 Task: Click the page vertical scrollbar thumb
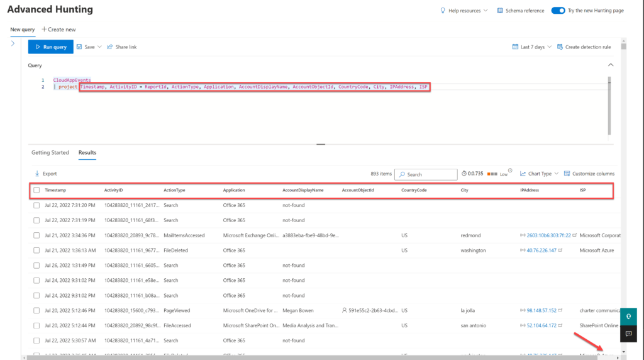pos(624,47)
